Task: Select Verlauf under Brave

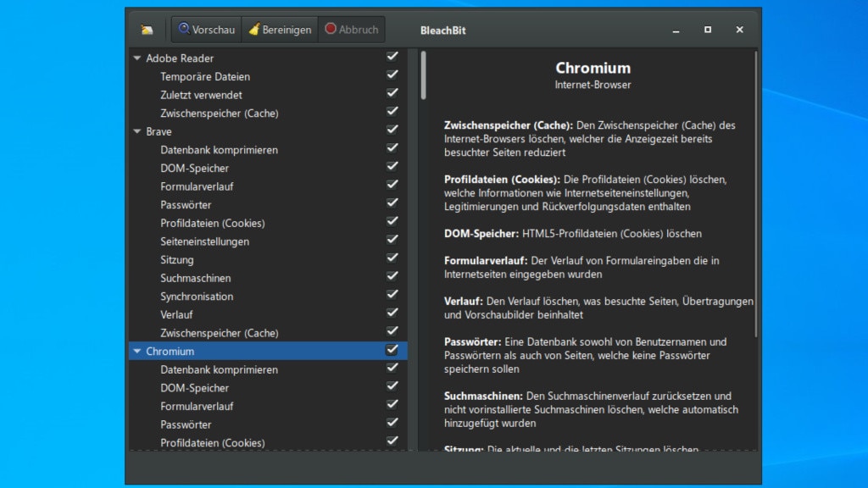Action: pos(268,314)
